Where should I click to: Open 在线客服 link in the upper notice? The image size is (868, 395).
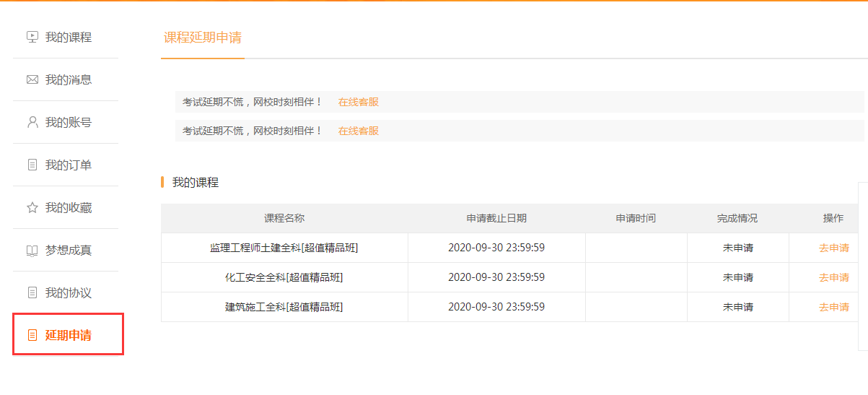click(359, 102)
